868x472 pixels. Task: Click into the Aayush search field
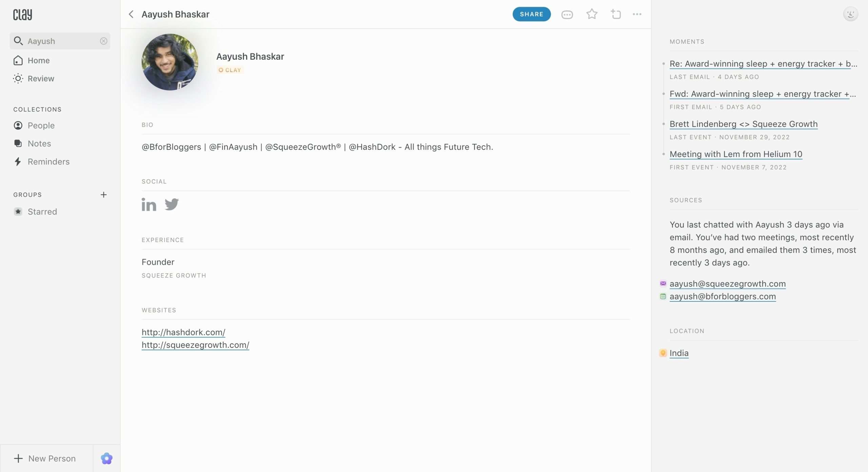pos(60,41)
